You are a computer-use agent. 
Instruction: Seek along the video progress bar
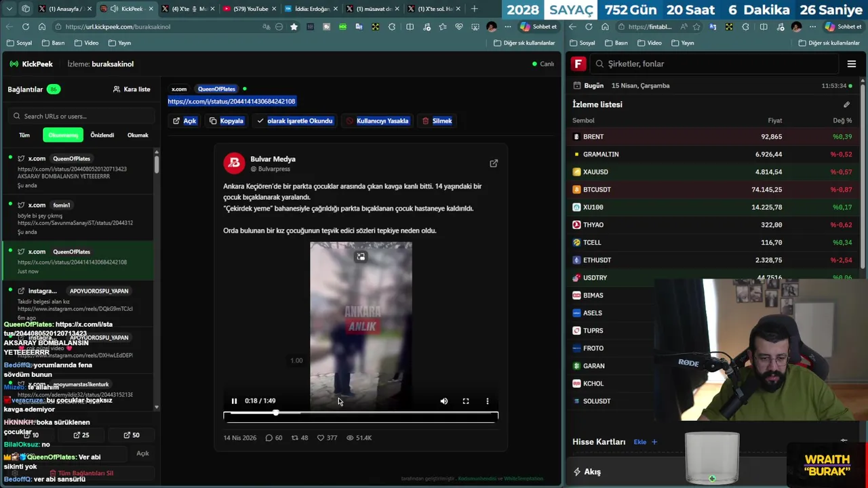click(361, 413)
